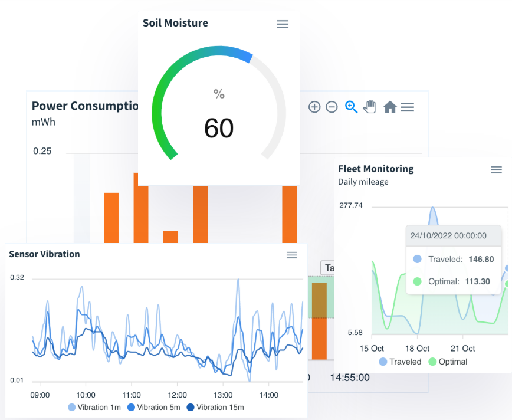Open the Fleet Monitoring hamburger menu
Viewport: 512px width, 420px height.
(x=496, y=169)
